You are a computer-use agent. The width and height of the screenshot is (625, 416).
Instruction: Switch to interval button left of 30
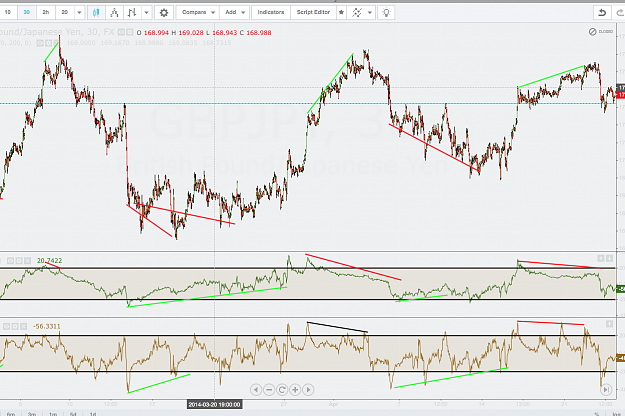[x=8, y=12]
